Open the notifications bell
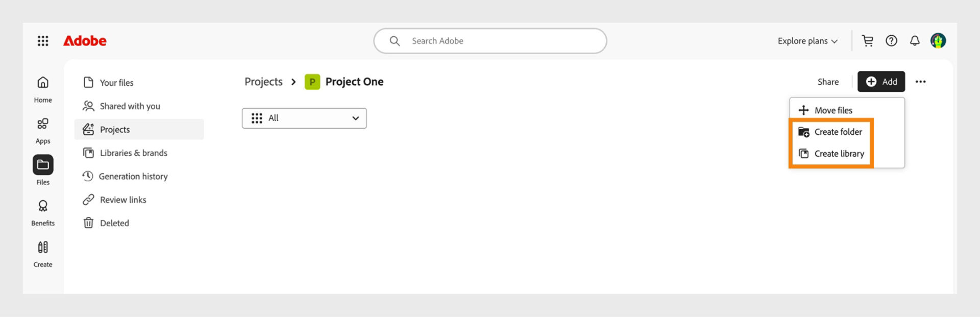980x317 pixels. 915,40
